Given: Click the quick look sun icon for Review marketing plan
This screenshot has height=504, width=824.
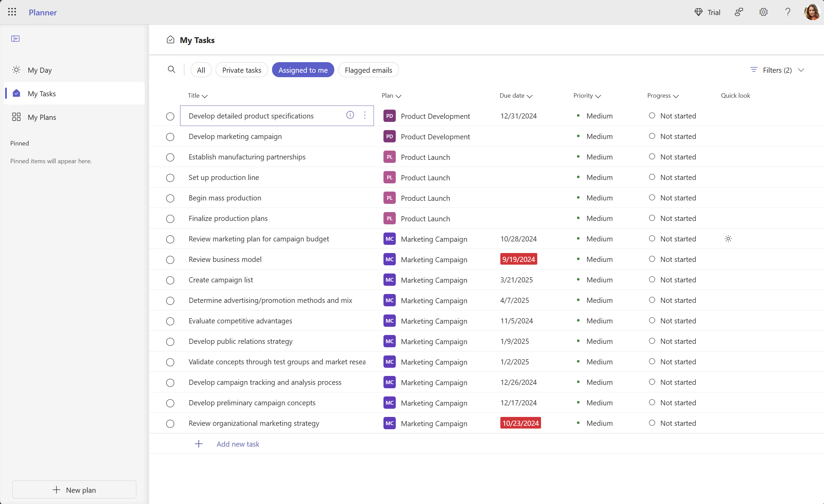Looking at the screenshot, I should coord(728,239).
